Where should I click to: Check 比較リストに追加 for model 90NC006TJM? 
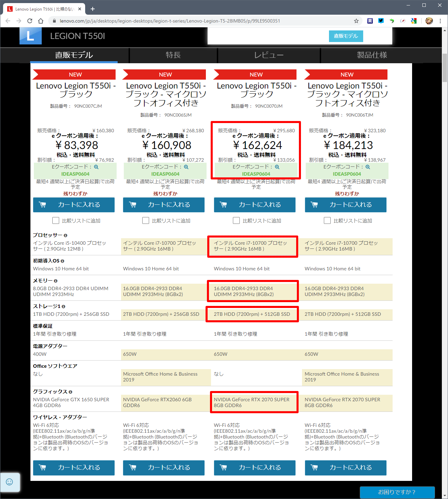click(327, 220)
